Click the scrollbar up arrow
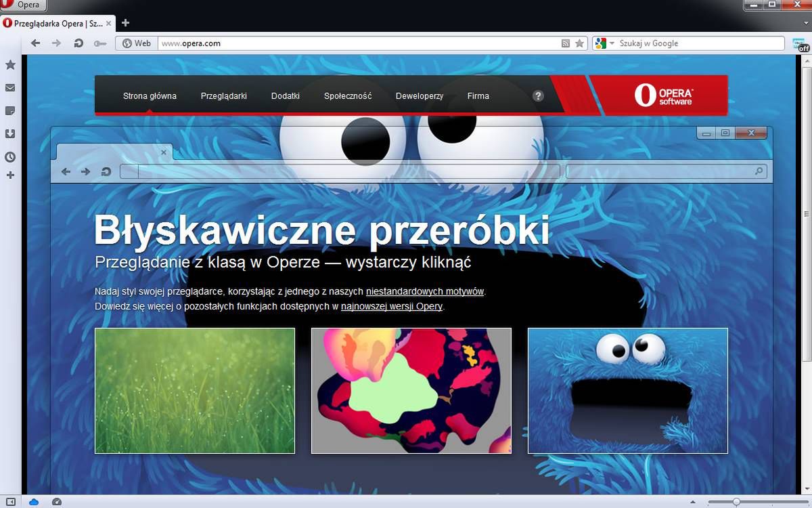The image size is (812, 508). coord(806,60)
